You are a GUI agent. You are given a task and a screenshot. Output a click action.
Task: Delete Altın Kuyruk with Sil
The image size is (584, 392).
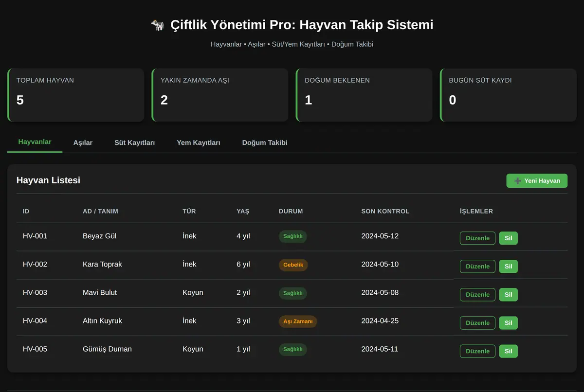(509, 323)
